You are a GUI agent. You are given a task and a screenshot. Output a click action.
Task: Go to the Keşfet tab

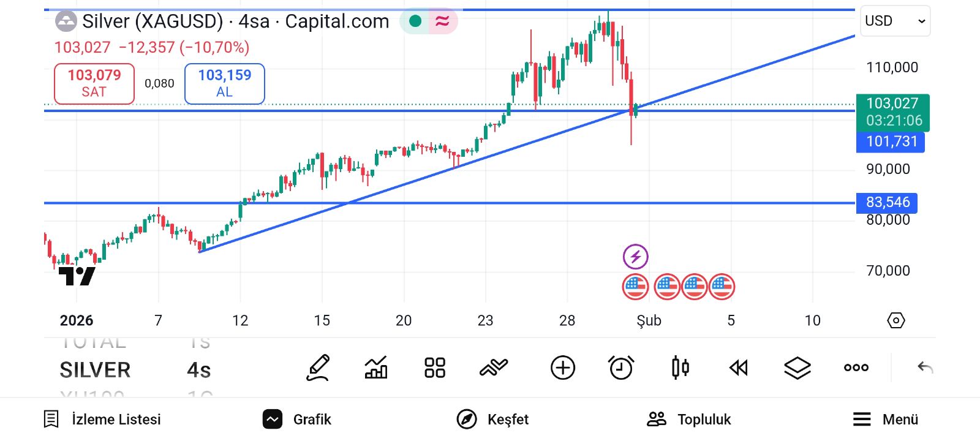[493, 419]
